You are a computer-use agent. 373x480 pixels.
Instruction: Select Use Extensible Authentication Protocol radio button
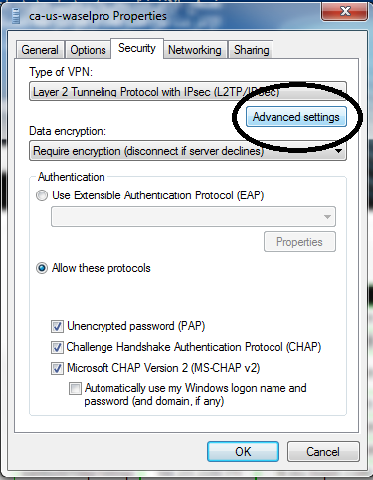(x=42, y=195)
